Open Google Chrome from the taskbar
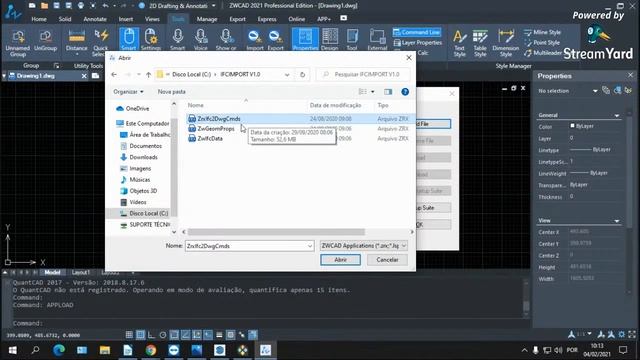 pos(151,350)
